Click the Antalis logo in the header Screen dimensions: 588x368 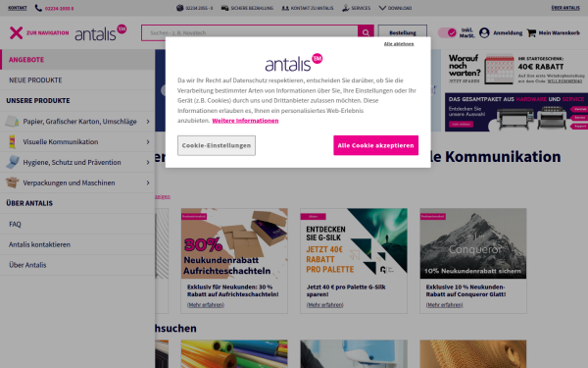(x=101, y=32)
